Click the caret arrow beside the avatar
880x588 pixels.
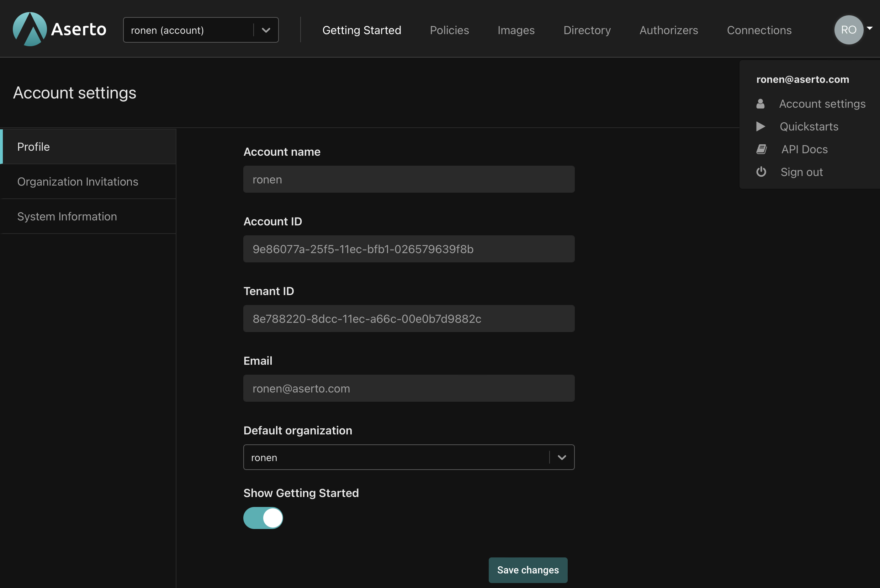point(869,28)
